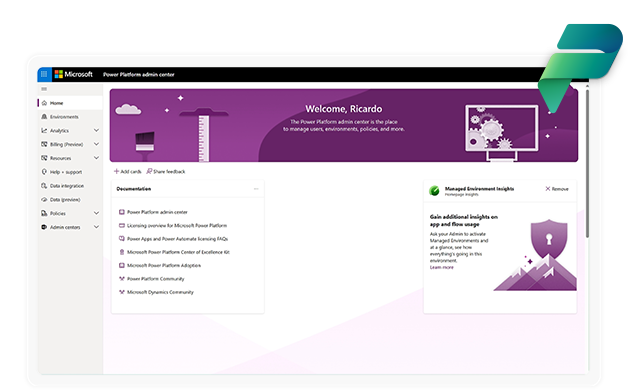Open Power Apps and Power Automate licensing FAQs
This screenshot has width=628, height=390.
point(177,239)
